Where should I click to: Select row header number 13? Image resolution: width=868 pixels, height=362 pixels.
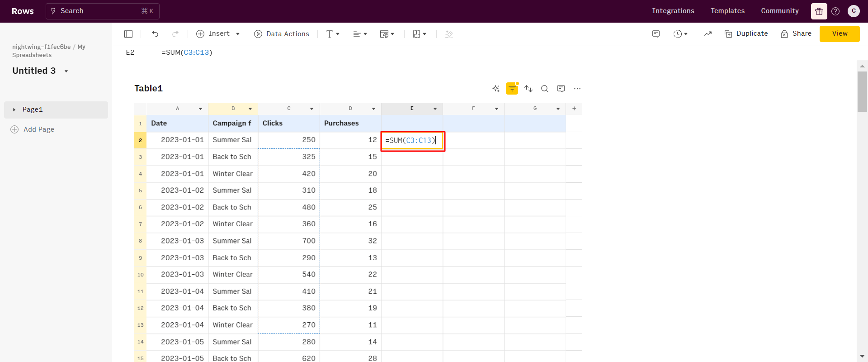[140, 325]
